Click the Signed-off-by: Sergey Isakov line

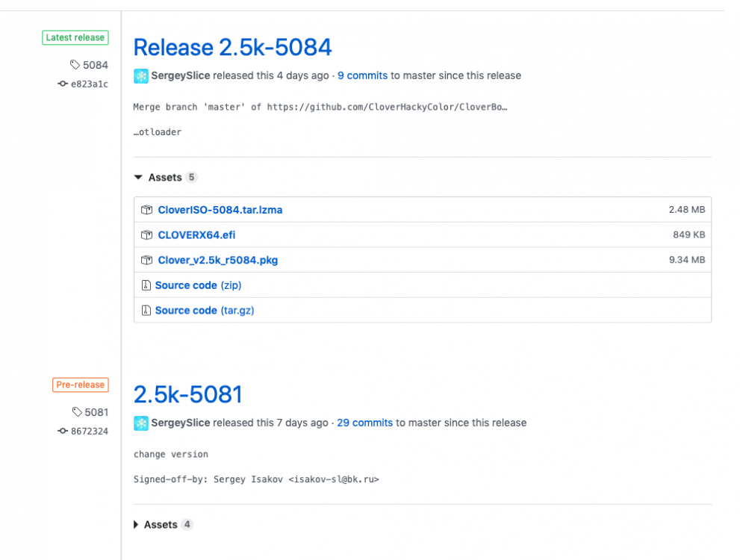click(x=256, y=479)
